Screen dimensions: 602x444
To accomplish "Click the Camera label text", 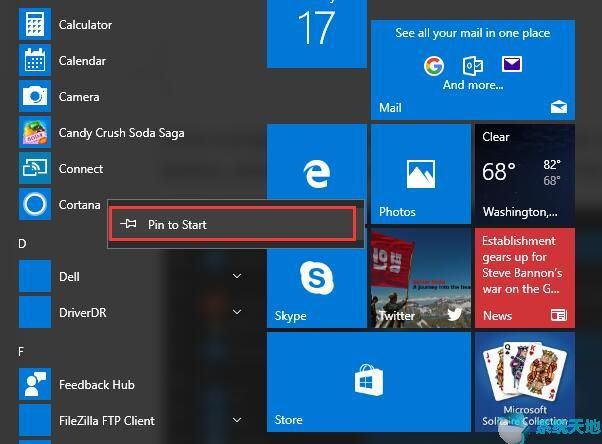I will [x=79, y=97].
